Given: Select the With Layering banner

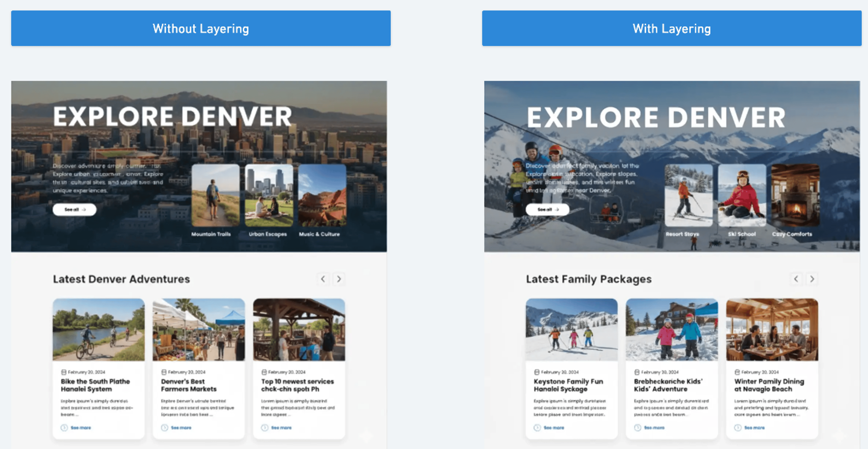Looking at the screenshot, I should pyautogui.click(x=672, y=28).
